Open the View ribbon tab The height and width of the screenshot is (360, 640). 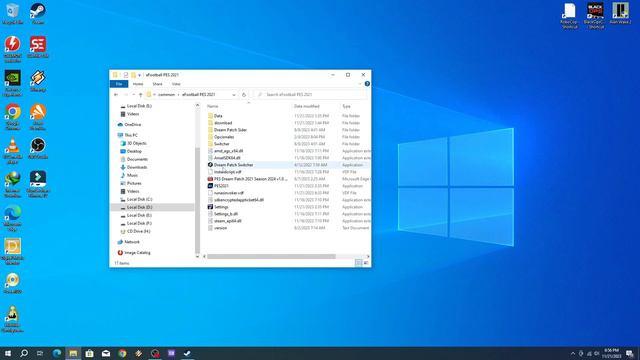tap(176, 84)
